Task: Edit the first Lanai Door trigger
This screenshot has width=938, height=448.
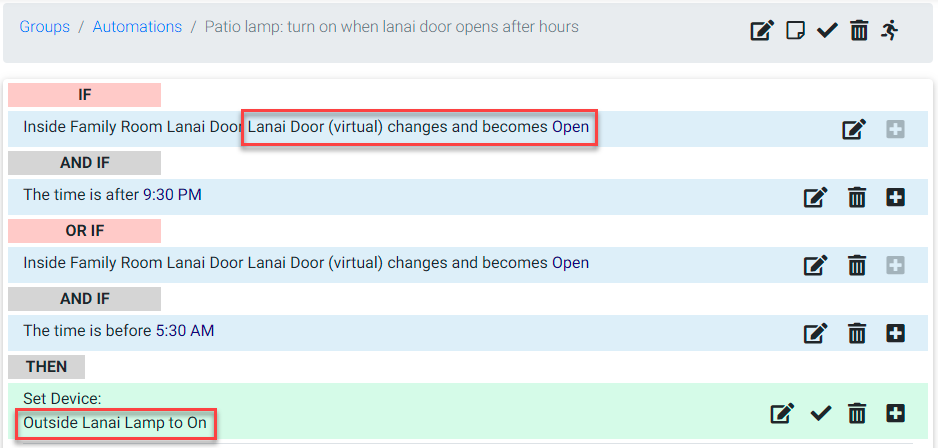Action: (x=854, y=129)
